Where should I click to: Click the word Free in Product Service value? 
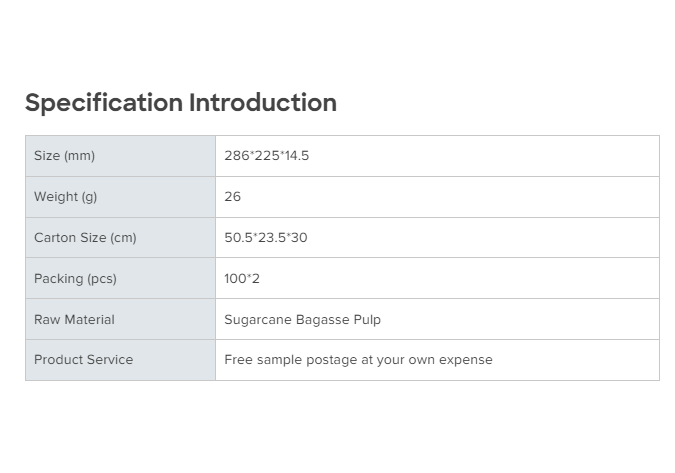[237, 360]
